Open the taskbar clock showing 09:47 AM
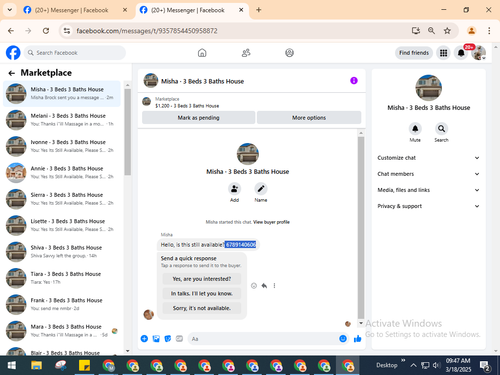Image resolution: width=500 pixels, height=375 pixels. (x=458, y=365)
